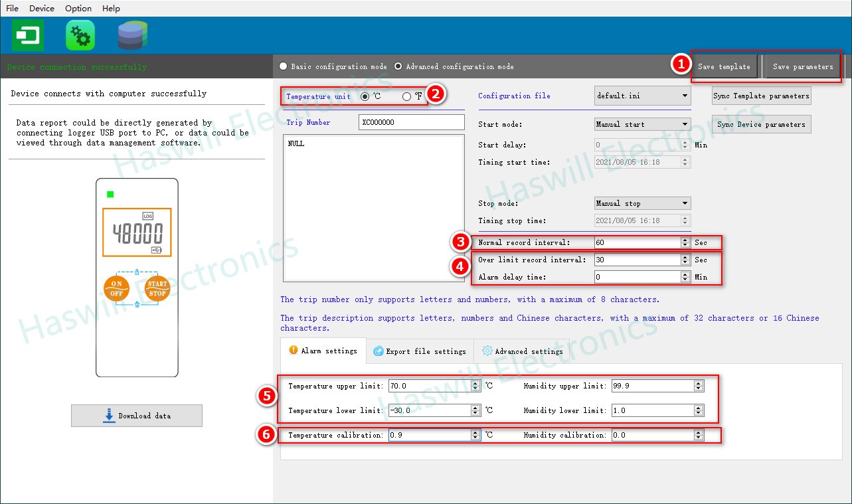The height and width of the screenshot is (504, 852).
Task: Click the Save parameters button
Action: click(x=802, y=66)
